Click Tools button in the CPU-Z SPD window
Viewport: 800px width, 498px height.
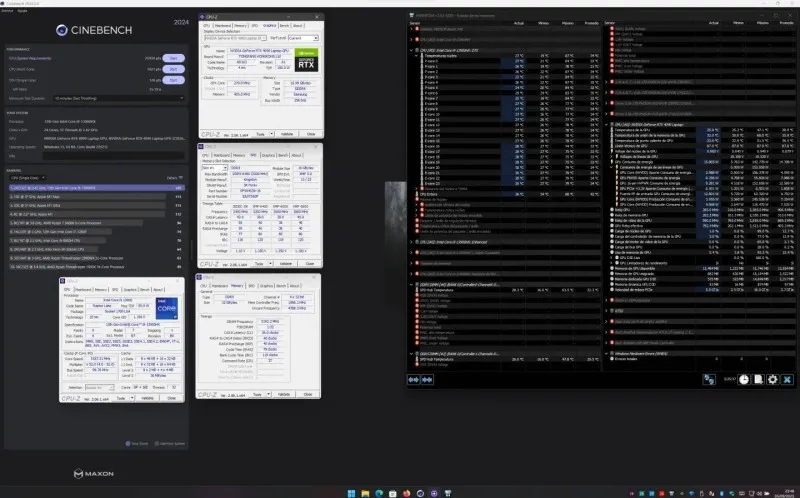click(x=259, y=263)
